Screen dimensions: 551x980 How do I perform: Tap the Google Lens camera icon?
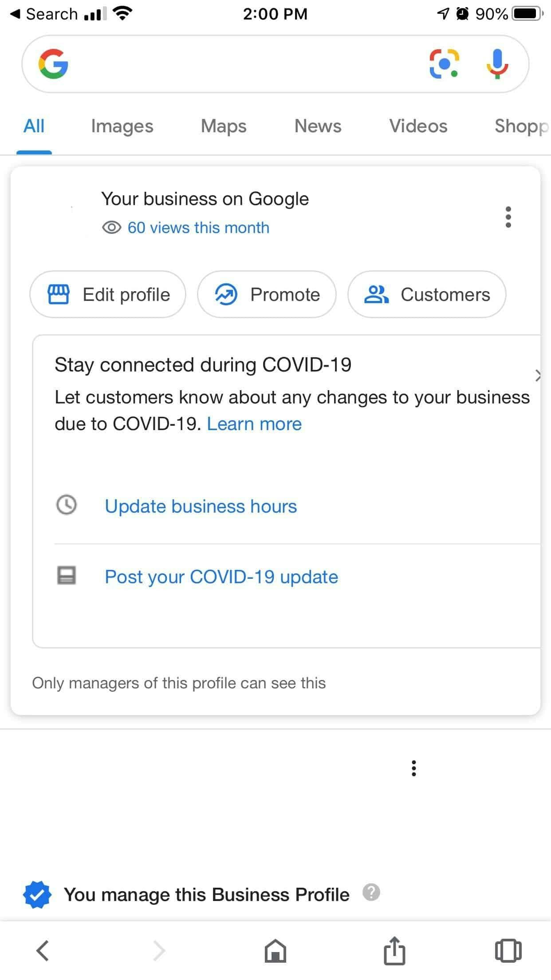444,64
